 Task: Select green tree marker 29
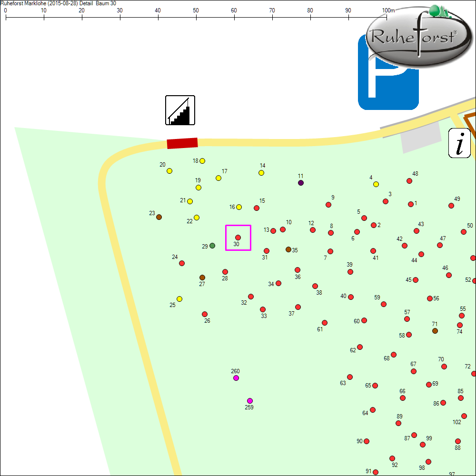(x=212, y=246)
